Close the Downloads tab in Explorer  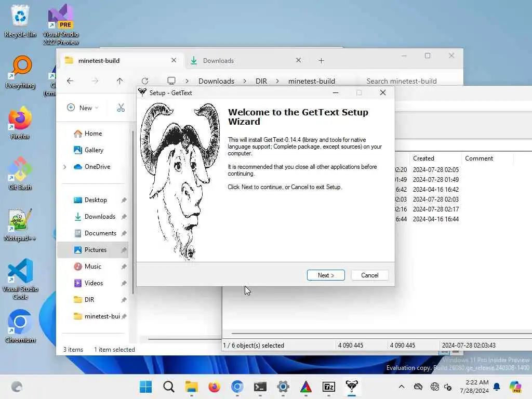point(298,60)
